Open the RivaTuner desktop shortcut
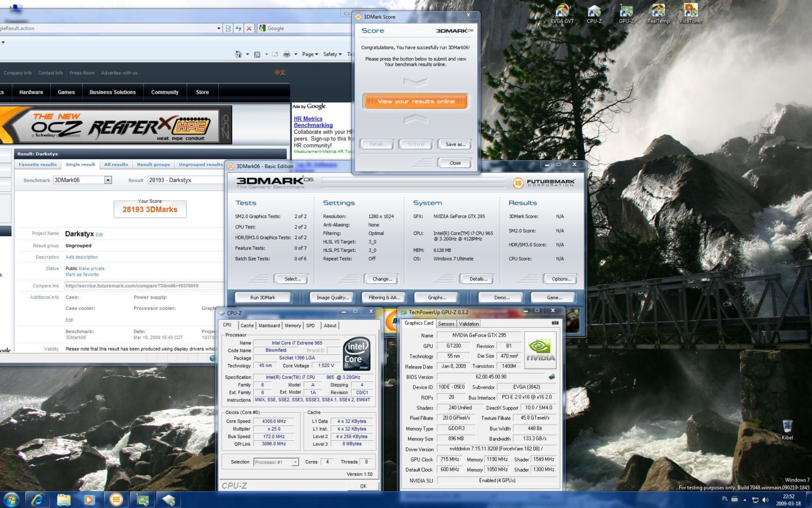Viewport: 812px width, 508px height. pyautogui.click(x=690, y=14)
